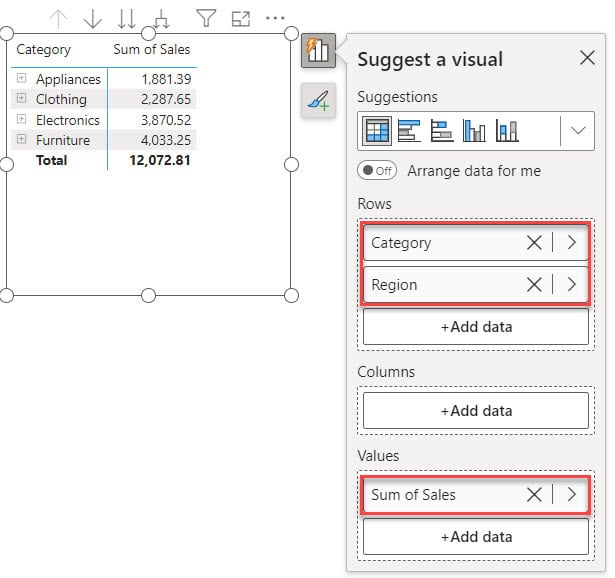The image size is (615, 578).
Task: Click the Appliances category label
Action: (68, 79)
